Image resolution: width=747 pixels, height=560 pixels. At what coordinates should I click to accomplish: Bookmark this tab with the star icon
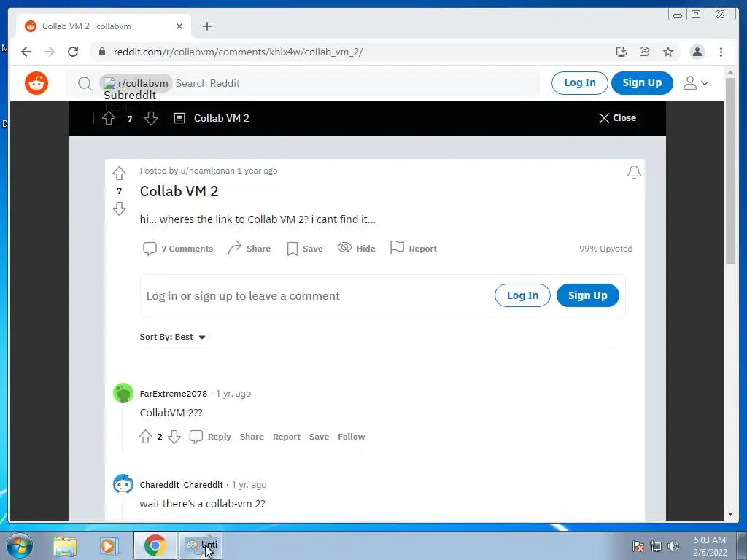tap(668, 52)
